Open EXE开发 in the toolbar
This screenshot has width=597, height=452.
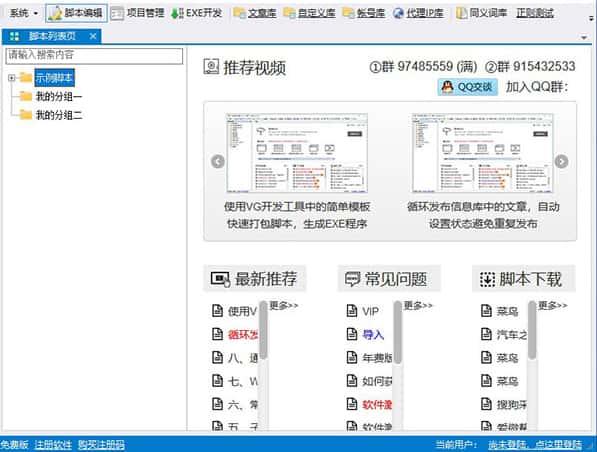[196, 13]
